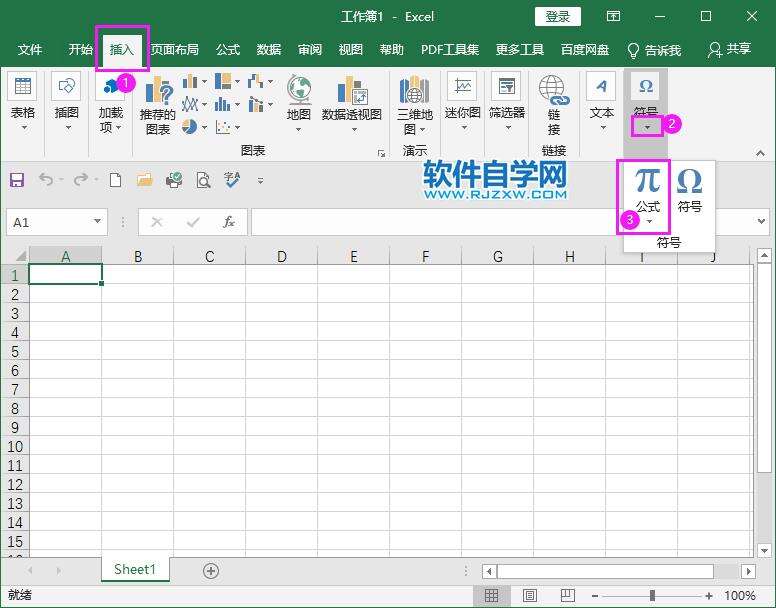Insert a waterfall or stock chart

click(x=260, y=81)
